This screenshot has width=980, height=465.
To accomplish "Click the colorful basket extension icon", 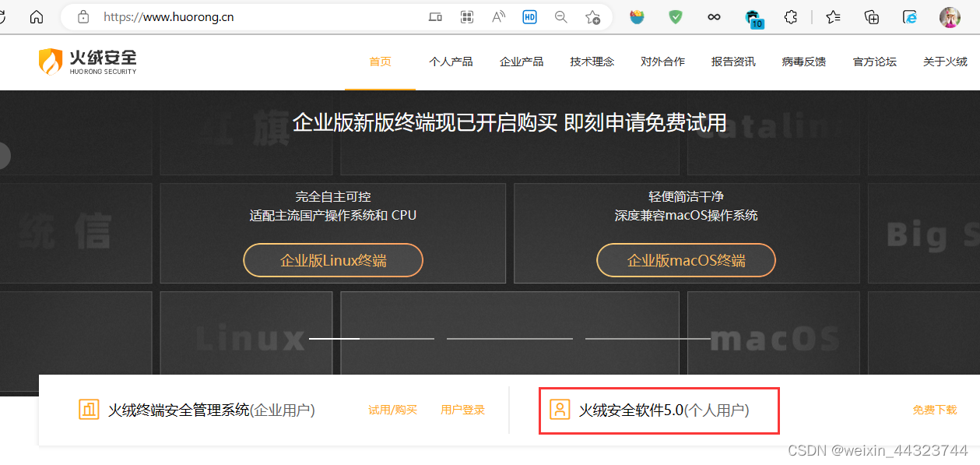I will (638, 16).
